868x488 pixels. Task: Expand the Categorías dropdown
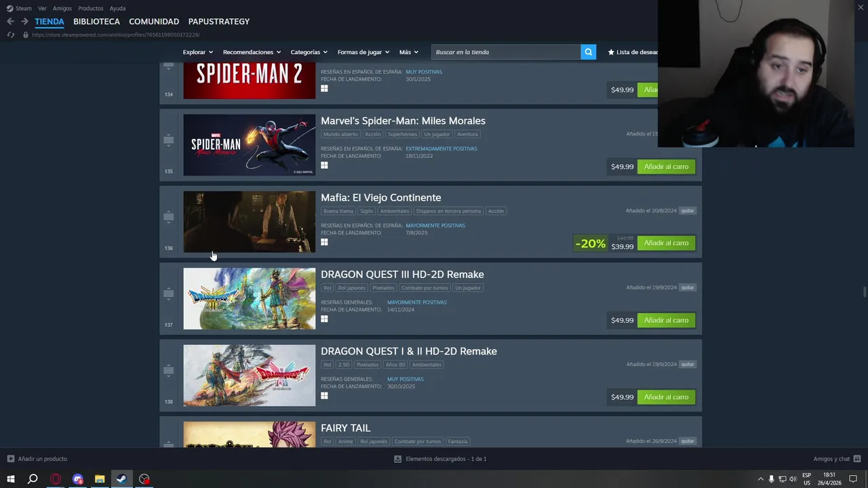click(309, 52)
